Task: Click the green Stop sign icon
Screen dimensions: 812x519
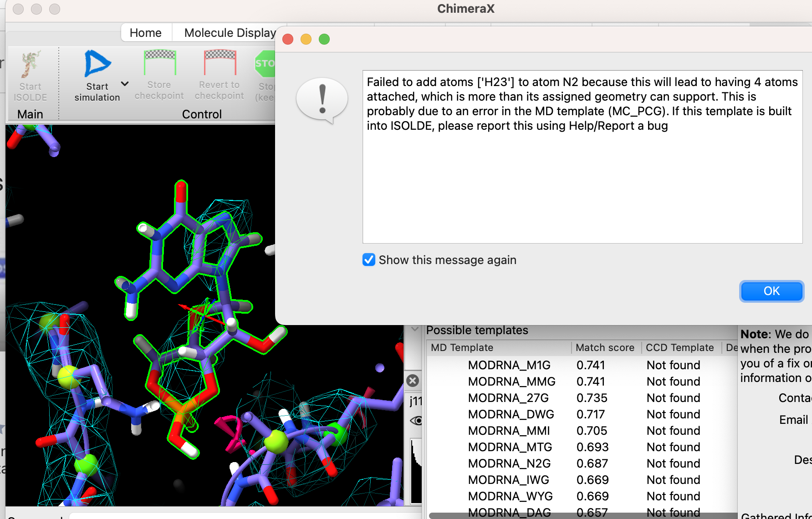Action: click(265, 64)
